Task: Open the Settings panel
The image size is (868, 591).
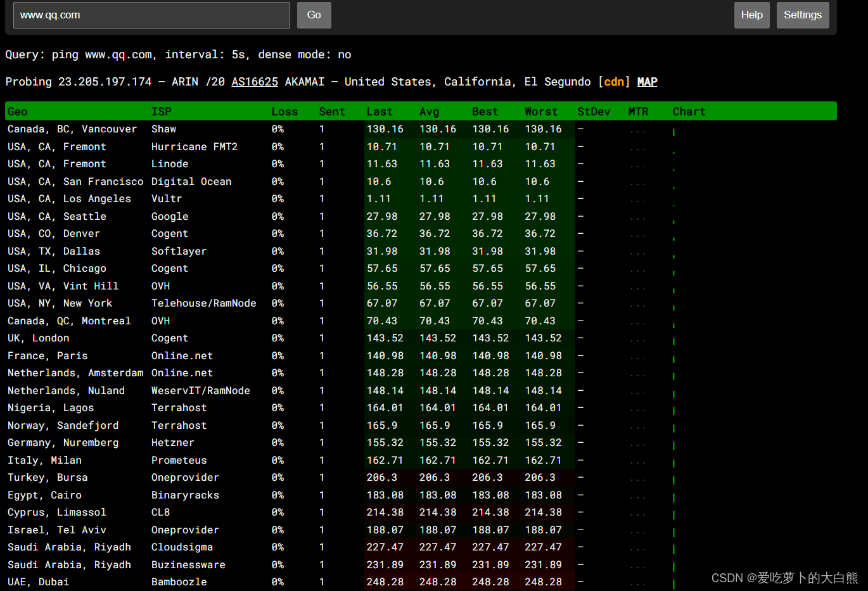Action: [x=803, y=15]
